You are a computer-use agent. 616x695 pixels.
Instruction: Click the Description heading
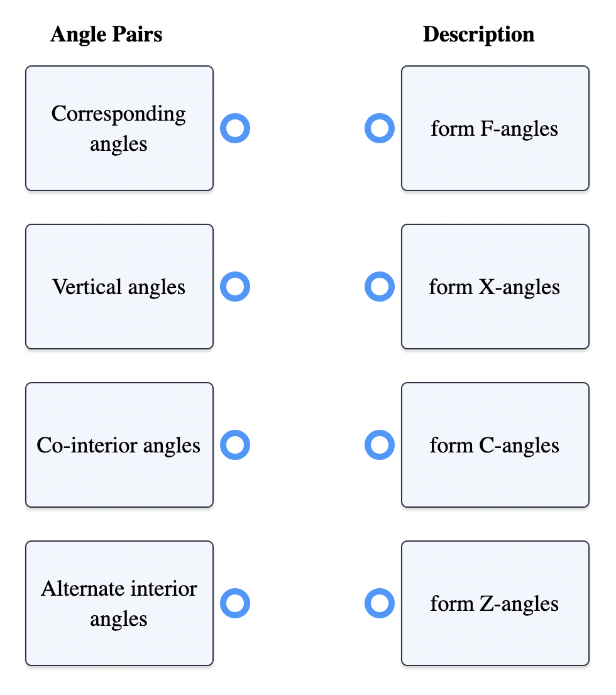click(478, 34)
